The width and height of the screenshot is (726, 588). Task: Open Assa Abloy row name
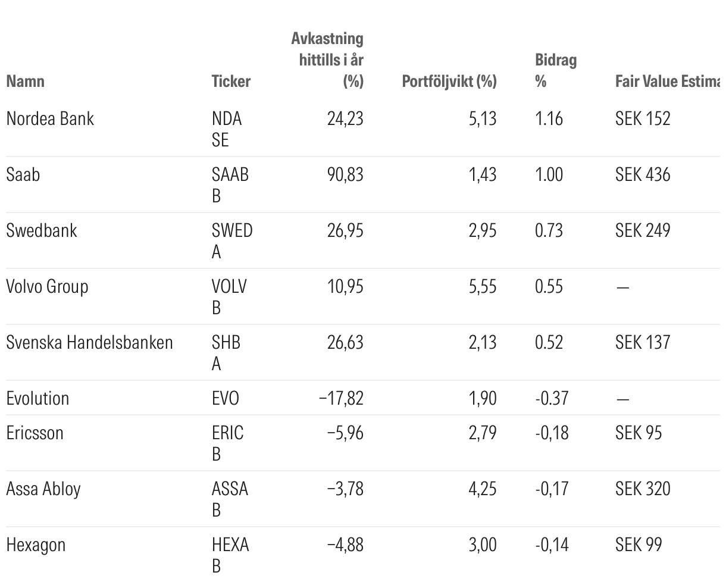43,489
